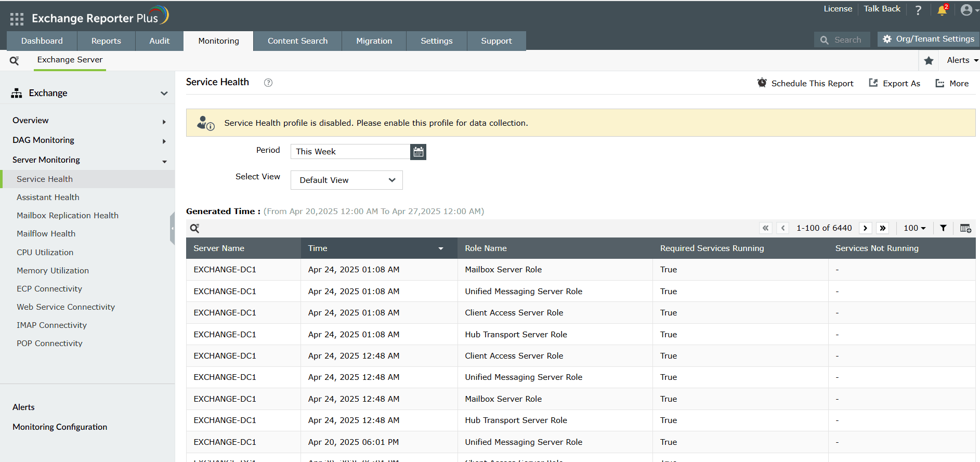Collapse the Exchange section chevron
The width and height of the screenshot is (980, 462).
164,94
